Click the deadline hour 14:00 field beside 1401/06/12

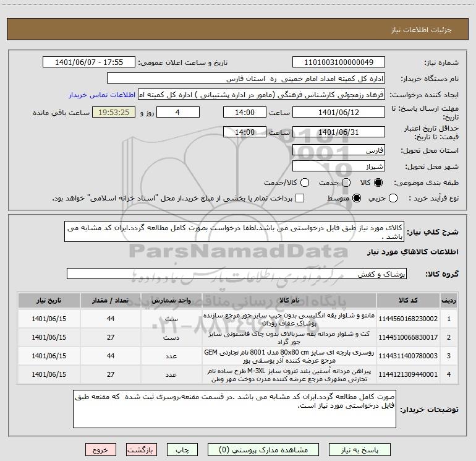[245, 112]
